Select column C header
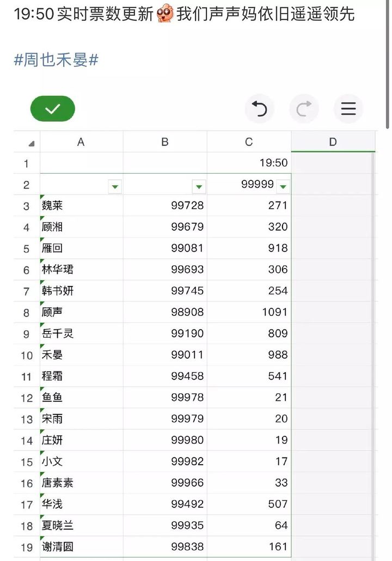Image resolution: width=392 pixels, height=561 pixels. pyautogui.click(x=249, y=142)
